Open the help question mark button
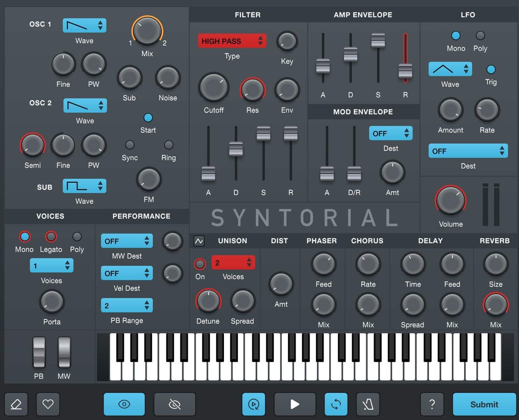Image resolution: width=519 pixels, height=420 pixels. 432,404
